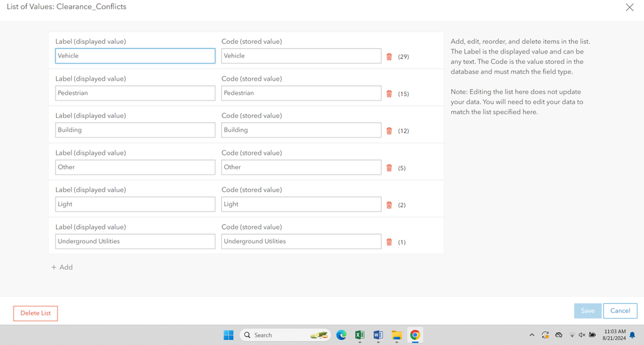The height and width of the screenshot is (345, 644).
Task: Save the list changes
Action: (588, 311)
